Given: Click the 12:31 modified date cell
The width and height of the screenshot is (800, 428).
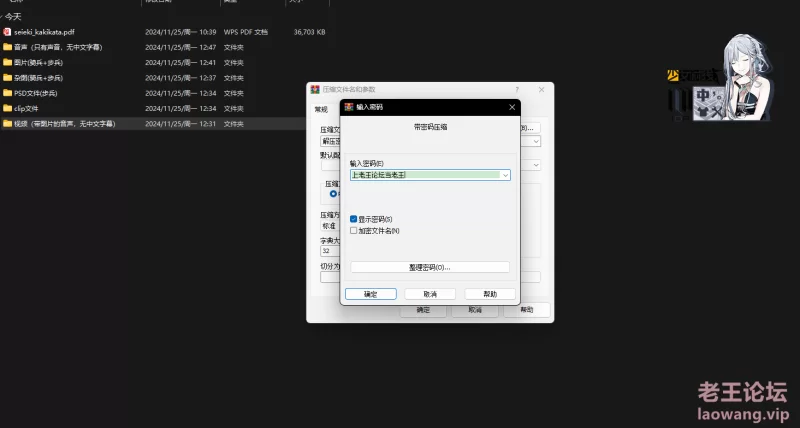Looking at the screenshot, I should coord(181,123).
